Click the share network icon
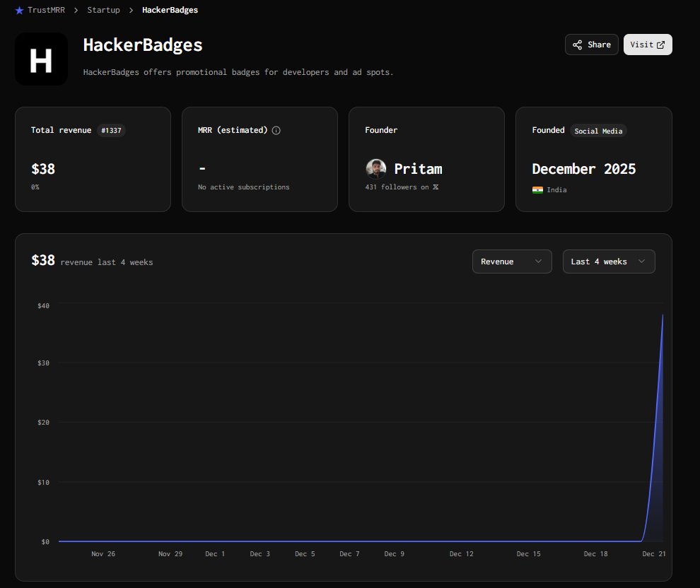Viewport: 700px width, 588px height. coord(577,45)
